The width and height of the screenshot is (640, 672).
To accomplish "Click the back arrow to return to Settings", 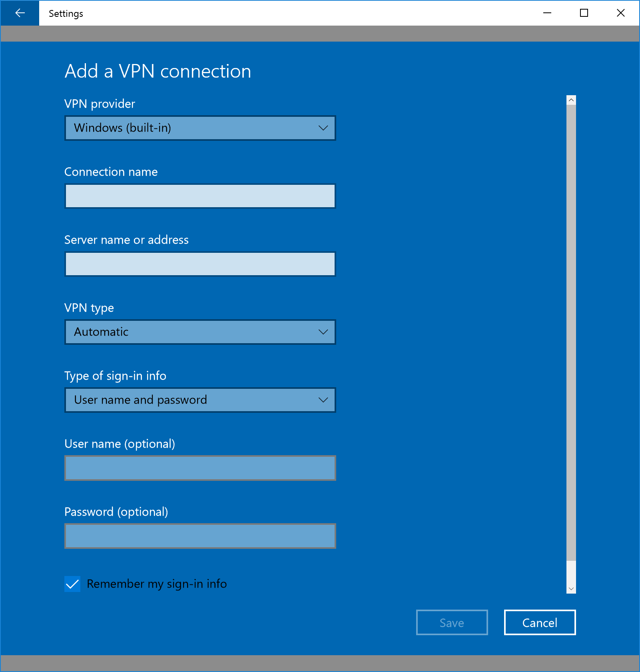I will [x=19, y=13].
